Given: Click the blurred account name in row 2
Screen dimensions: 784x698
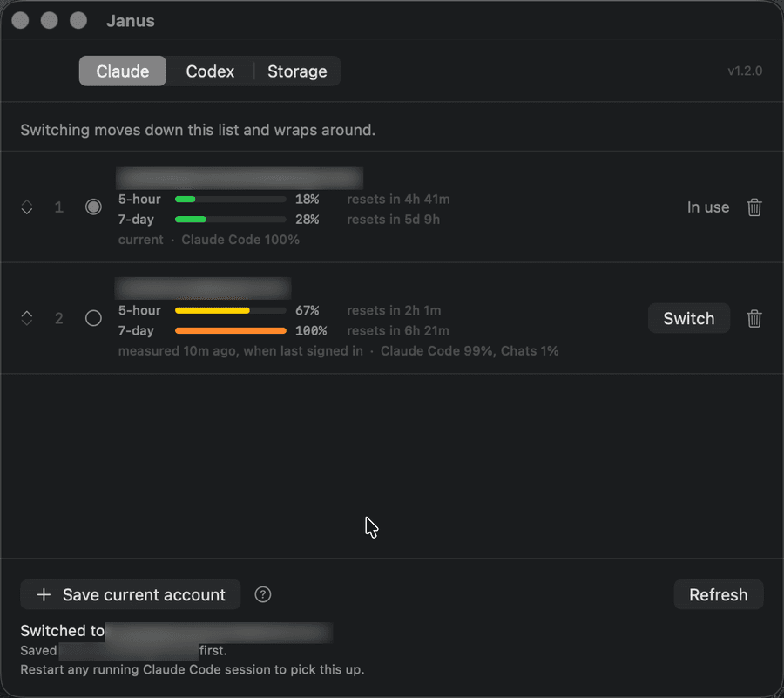Looking at the screenshot, I should click(x=203, y=288).
